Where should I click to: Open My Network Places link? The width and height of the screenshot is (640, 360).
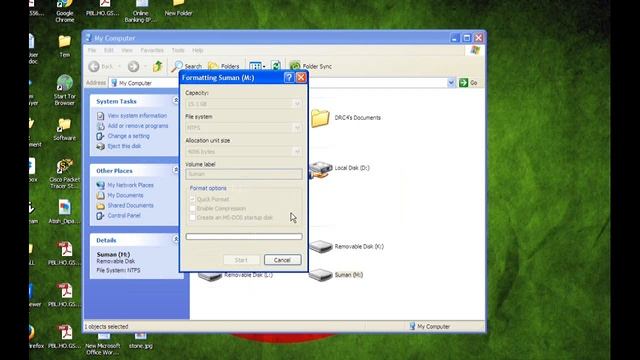130,185
